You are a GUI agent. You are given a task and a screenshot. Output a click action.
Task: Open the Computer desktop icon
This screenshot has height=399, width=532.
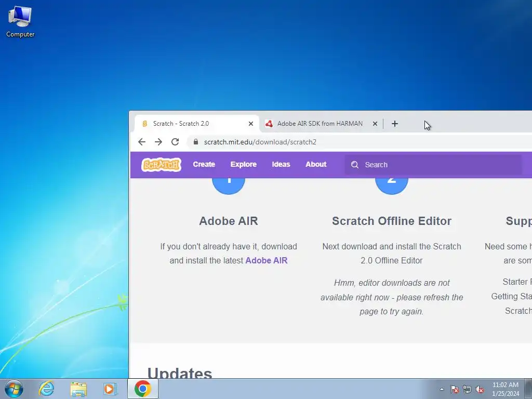pyautogui.click(x=20, y=22)
